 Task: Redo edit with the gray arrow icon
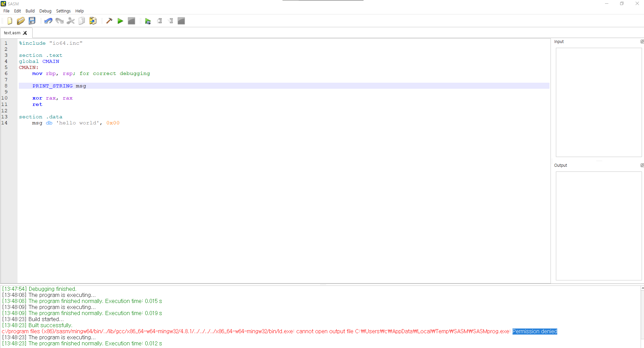[x=60, y=21]
